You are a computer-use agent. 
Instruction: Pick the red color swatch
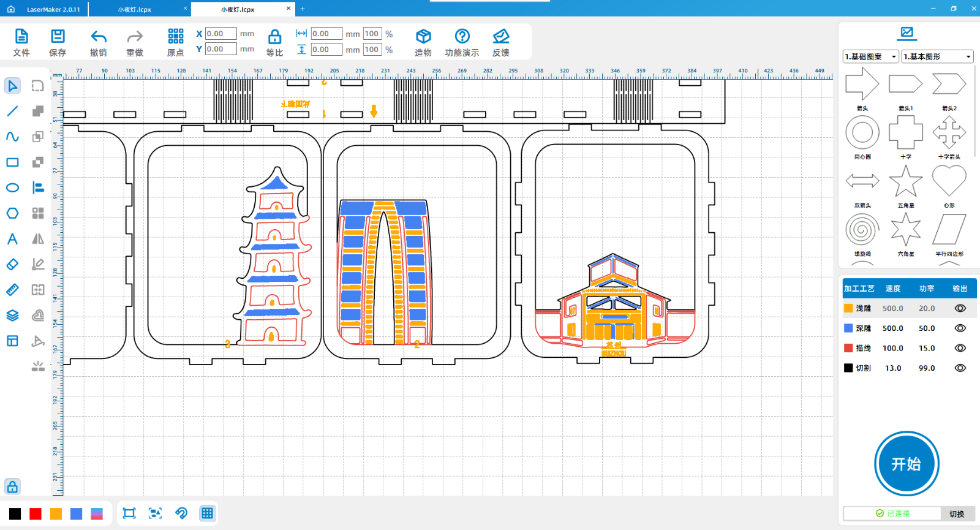(36, 514)
